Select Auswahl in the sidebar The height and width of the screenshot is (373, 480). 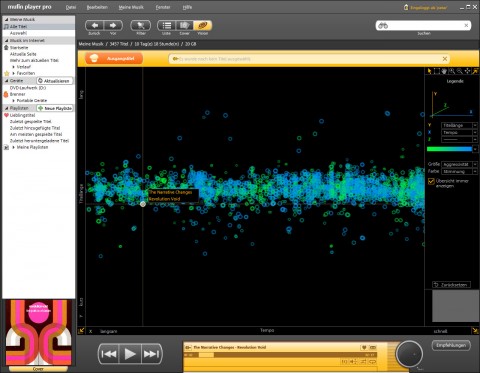18,33
